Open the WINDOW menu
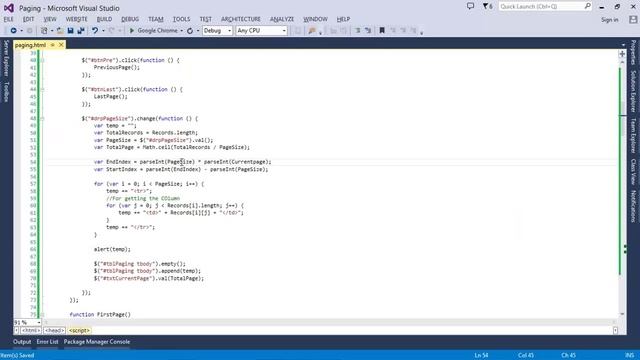The image size is (640, 360). pyautogui.click(x=315, y=19)
